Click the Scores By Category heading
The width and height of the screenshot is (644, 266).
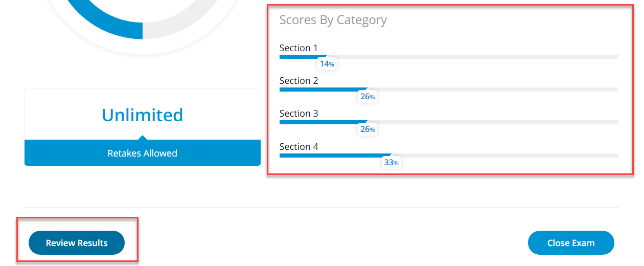(x=333, y=20)
